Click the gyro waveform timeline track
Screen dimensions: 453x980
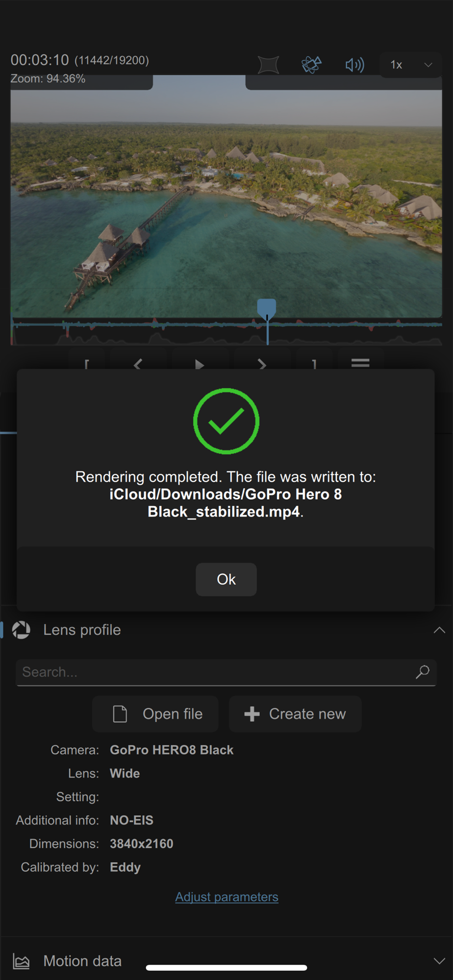pos(226,332)
